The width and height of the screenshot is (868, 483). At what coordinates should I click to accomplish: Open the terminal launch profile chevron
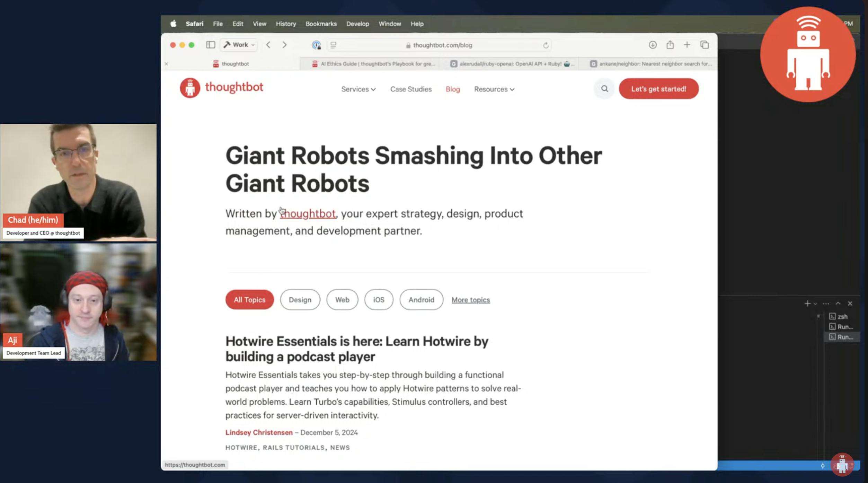tap(815, 304)
